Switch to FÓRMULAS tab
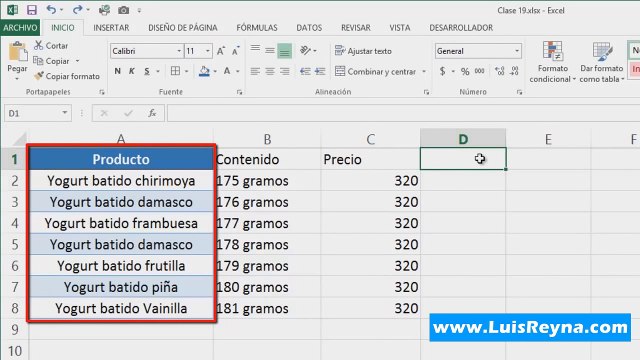This screenshot has width=640, height=360. click(257, 27)
